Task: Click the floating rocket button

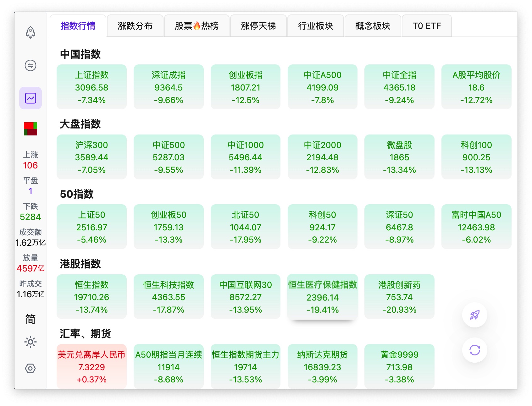Action: tap(475, 315)
